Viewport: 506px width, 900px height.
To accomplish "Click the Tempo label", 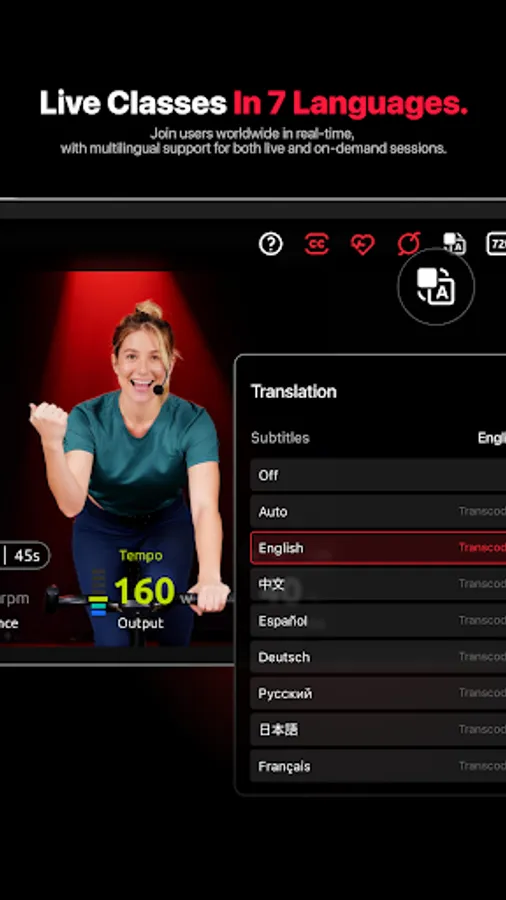I will pyautogui.click(x=141, y=556).
